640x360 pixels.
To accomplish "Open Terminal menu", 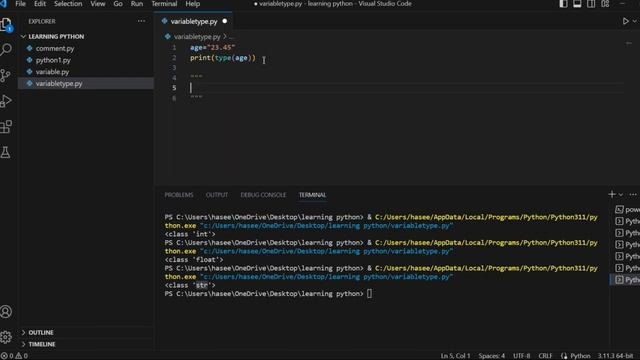I will coord(164,4).
